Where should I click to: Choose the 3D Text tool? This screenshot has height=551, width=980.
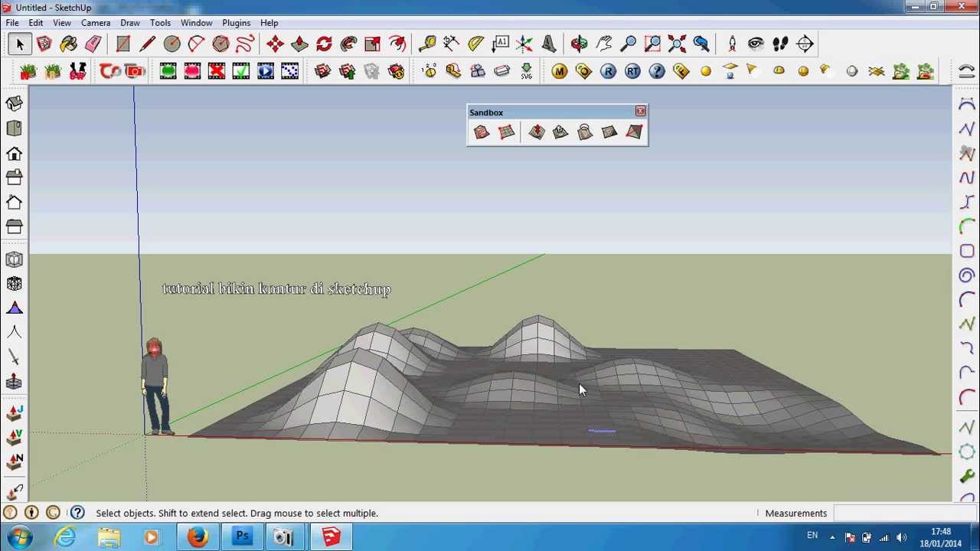pos(550,44)
